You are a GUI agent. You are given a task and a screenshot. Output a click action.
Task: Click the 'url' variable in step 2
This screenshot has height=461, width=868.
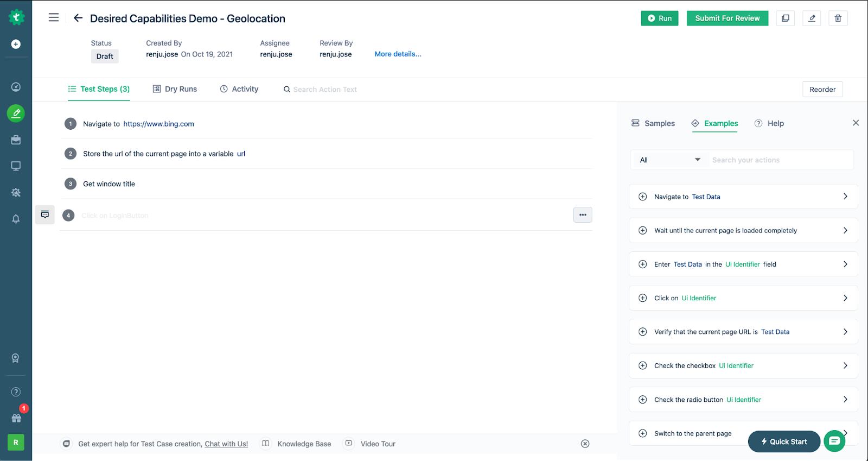(x=241, y=154)
